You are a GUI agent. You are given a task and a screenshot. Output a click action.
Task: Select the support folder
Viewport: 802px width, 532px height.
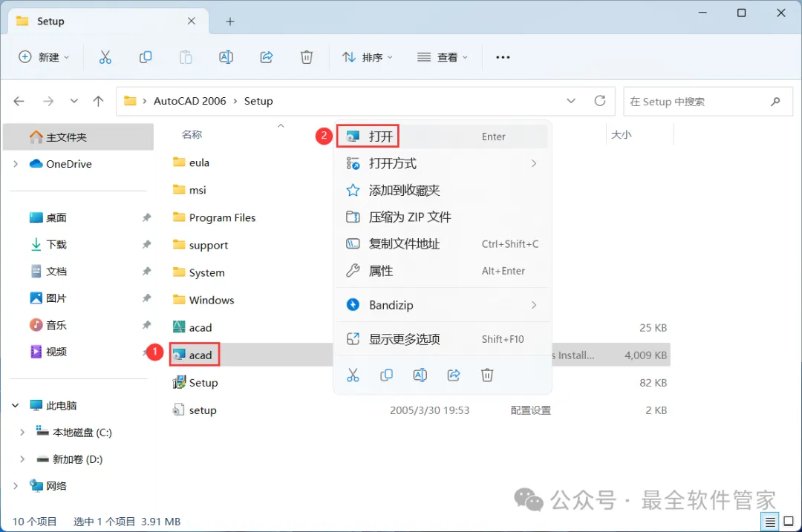tap(200, 246)
